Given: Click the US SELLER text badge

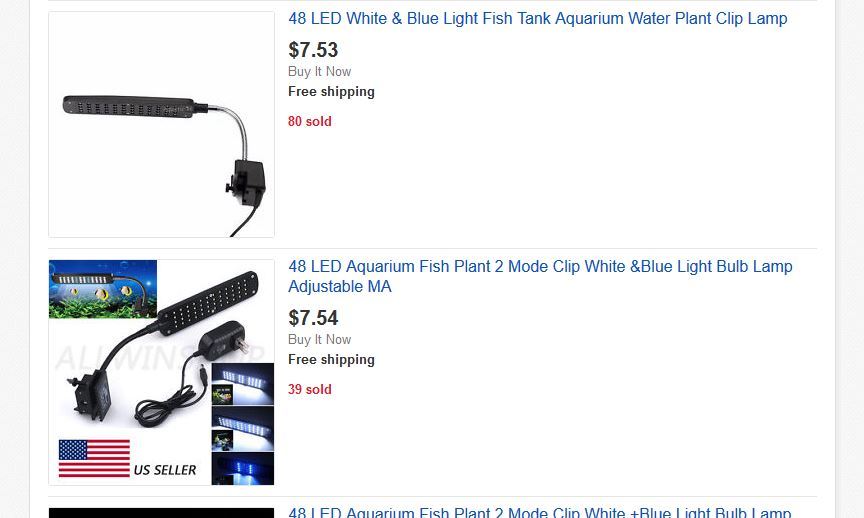Looking at the screenshot, I should pos(165,470).
